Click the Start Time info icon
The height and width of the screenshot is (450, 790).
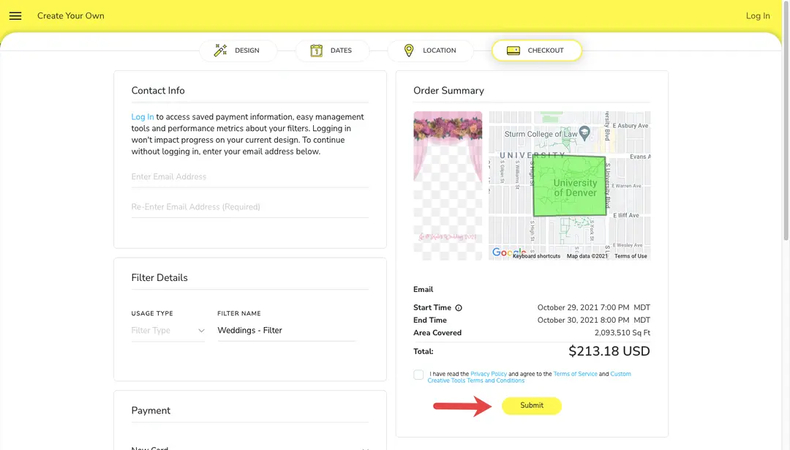point(459,308)
